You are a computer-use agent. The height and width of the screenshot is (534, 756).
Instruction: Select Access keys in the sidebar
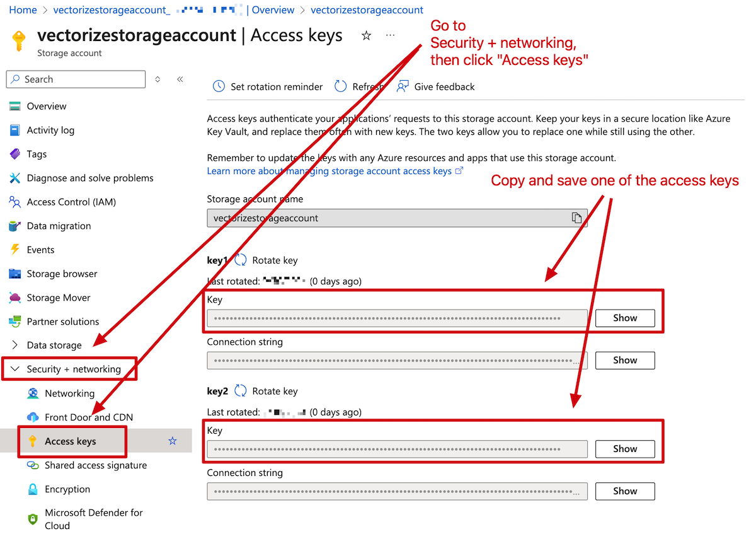pyautogui.click(x=71, y=441)
